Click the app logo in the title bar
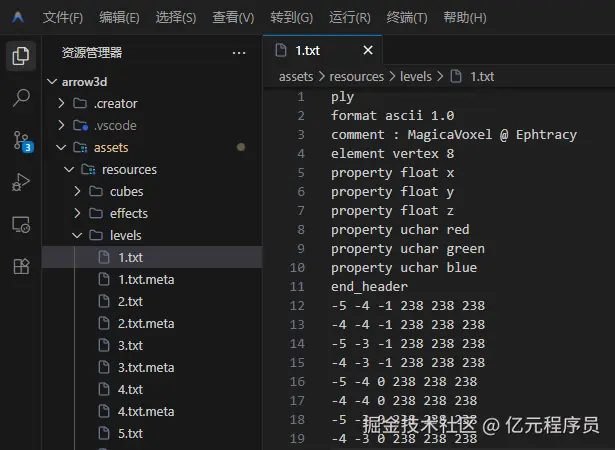Image resolution: width=615 pixels, height=450 pixels. 18,17
